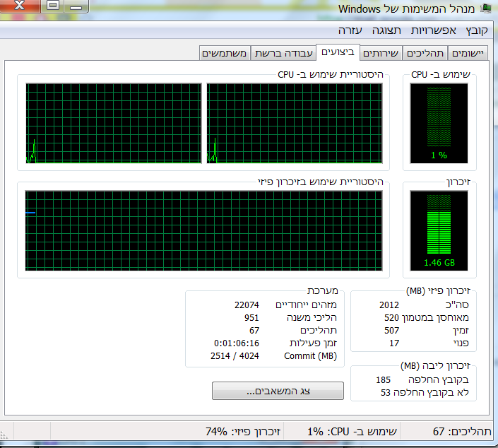This screenshot has height=448, width=498.
Task: Minimize the Task Manager window
Action: pyautogui.click(x=78, y=7)
